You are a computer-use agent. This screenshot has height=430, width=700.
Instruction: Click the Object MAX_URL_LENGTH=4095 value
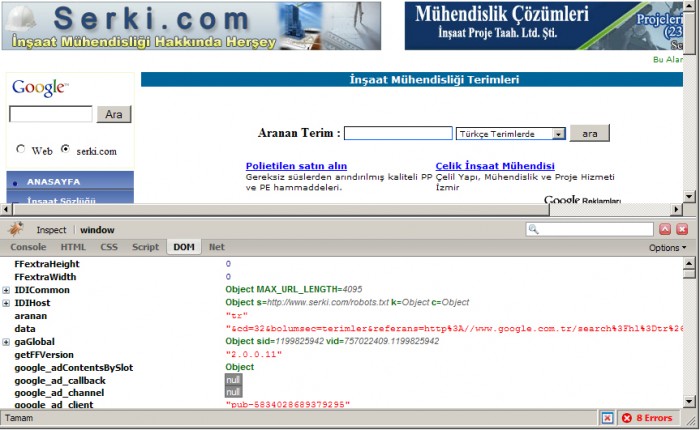pos(293,289)
